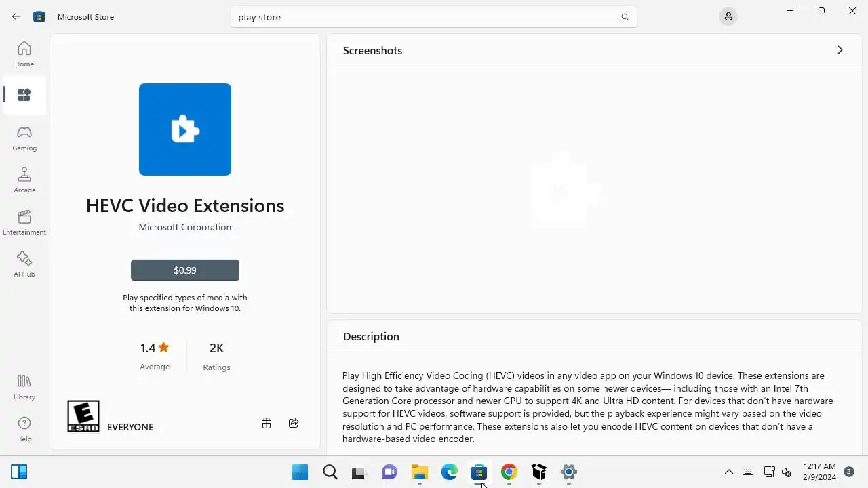Click the loading screenshot placeholder image
This screenshot has width=868, height=488.
pyautogui.click(x=566, y=188)
